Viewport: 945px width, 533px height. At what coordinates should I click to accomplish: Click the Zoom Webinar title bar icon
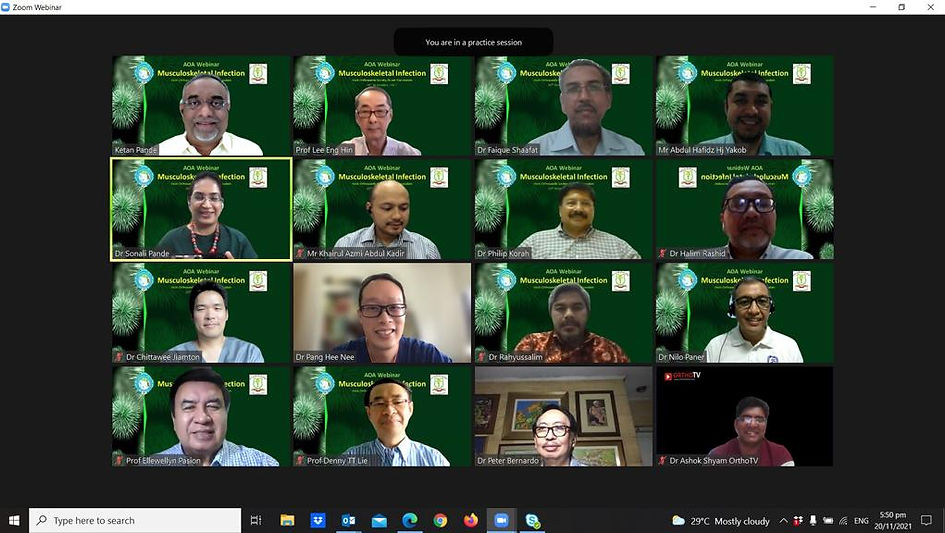(6, 7)
